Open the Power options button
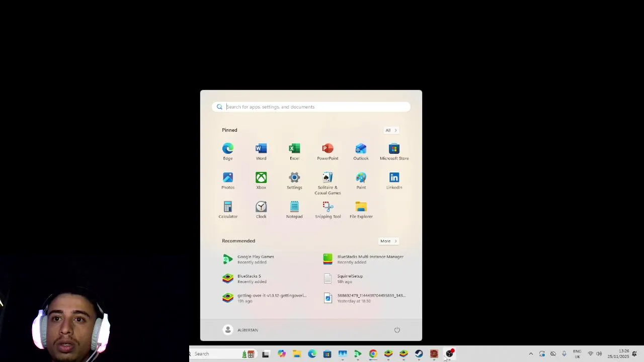The width and height of the screenshot is (644, 362). tap(397, 330)
